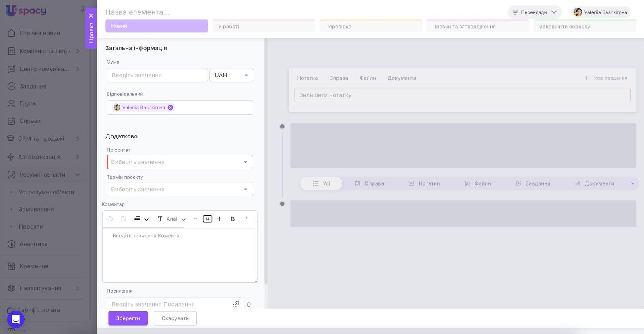The height and width of the screenshot is (334, 644).
Task: Open the Пріоритет dropdown
Action: 180,162
